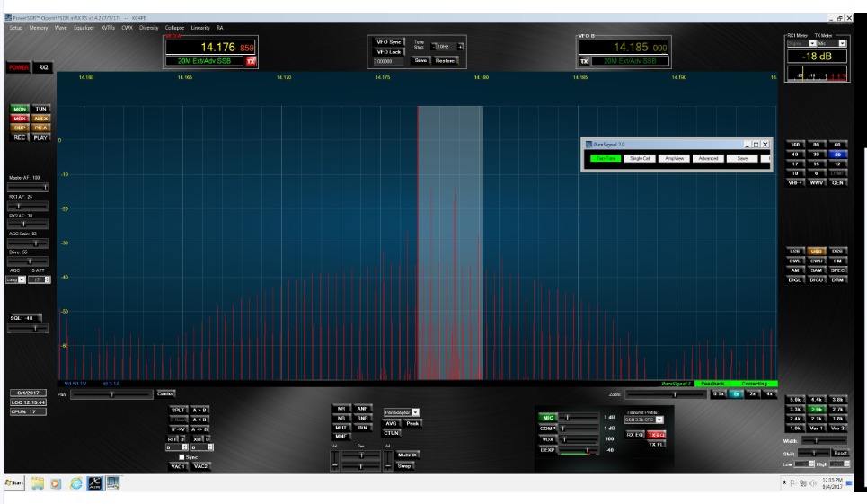Image resolution: width=867 pixels, height=504 pixels.
Task: Adjust the Master AF slider
Action: click(28, 188)
